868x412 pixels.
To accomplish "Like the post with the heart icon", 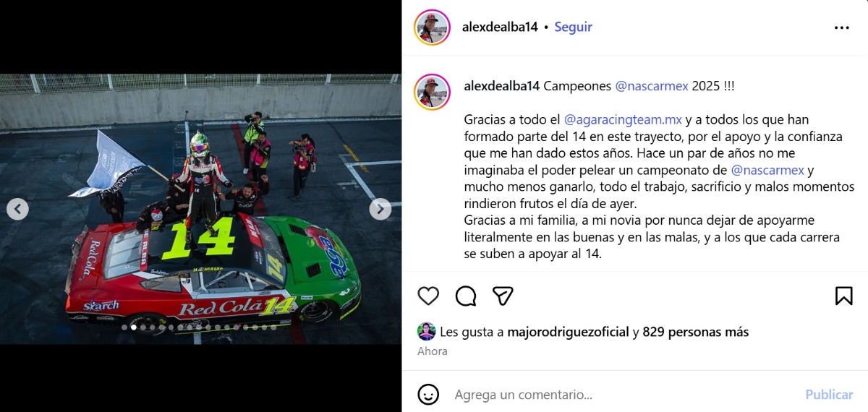I will coord(428,296).
